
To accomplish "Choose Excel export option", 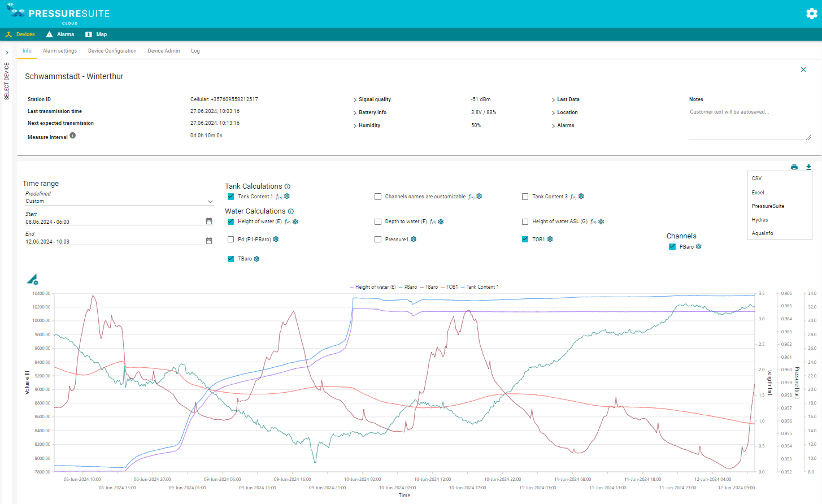I will pos(780,193).
